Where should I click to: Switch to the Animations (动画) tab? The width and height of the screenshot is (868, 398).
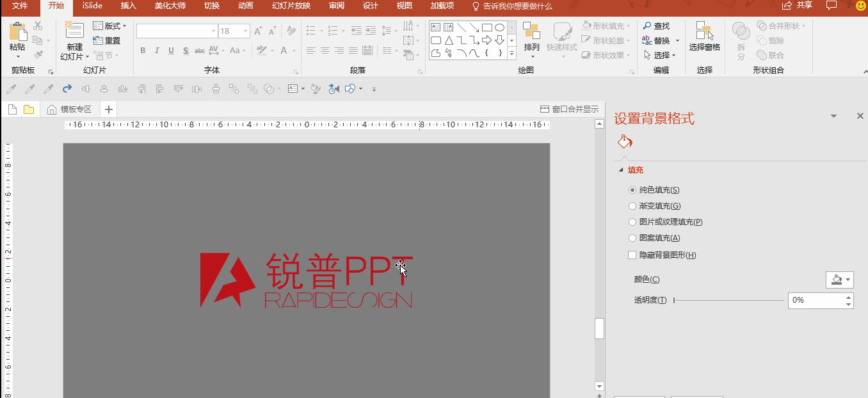pos(245,6)
